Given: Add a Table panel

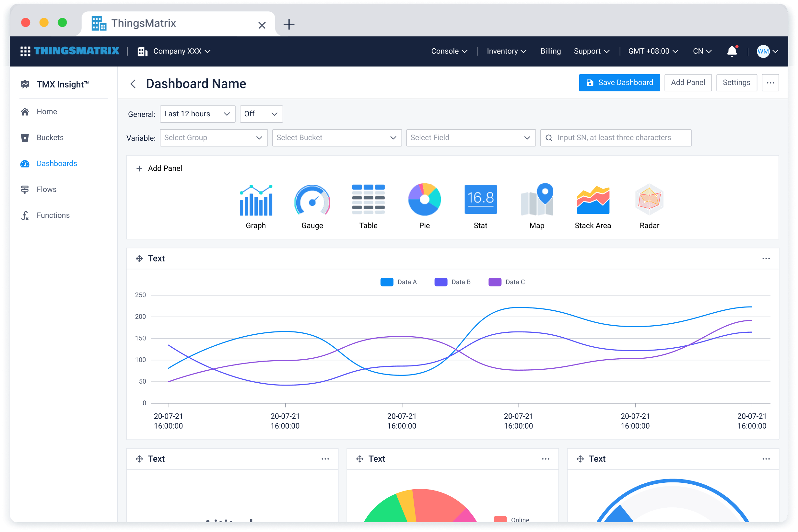Looking at the screenshot, I should (x=368, y=207).
